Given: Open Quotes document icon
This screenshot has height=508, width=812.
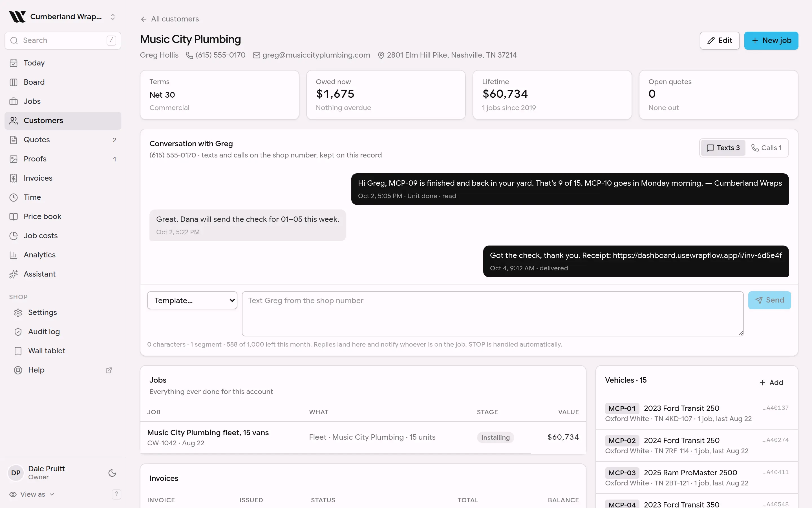Looking at the screenshot, I should pos(14,140).
